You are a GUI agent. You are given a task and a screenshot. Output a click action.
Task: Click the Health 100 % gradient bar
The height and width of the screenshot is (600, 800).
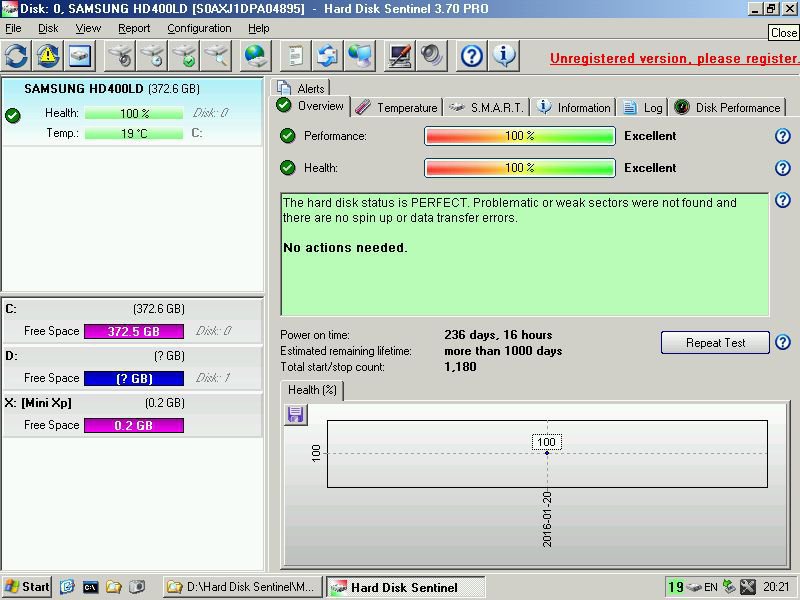tap(519, 168)
